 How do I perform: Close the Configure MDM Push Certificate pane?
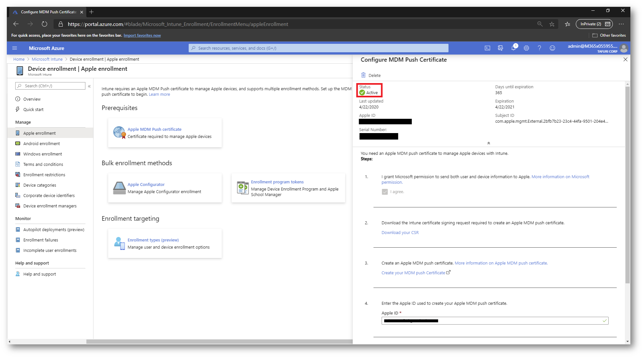tap(625, 59)
